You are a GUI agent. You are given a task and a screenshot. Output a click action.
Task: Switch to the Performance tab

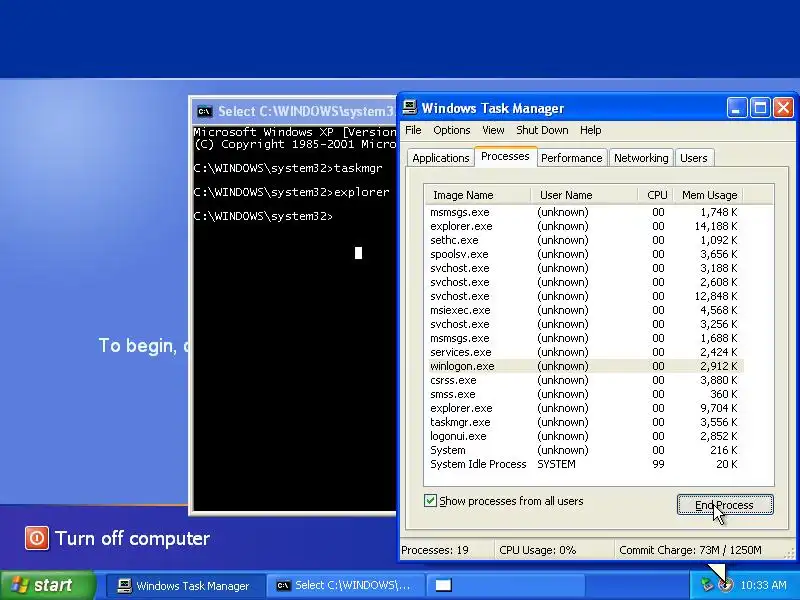click(x=571, y=158)
